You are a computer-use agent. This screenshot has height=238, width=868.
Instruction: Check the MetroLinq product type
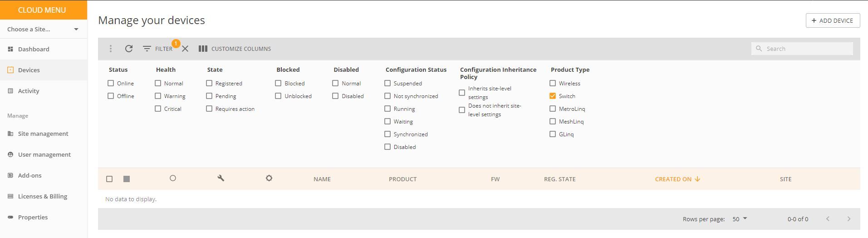click(x=553, y=109)
